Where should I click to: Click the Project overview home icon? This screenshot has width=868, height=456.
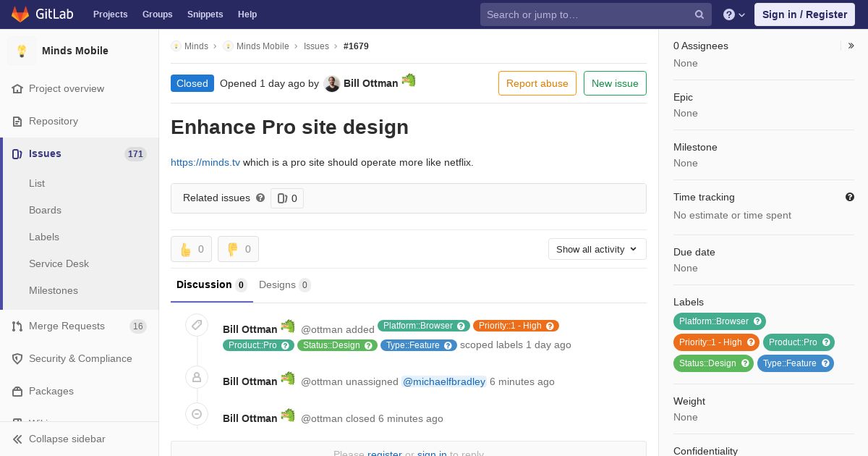[x=17, y=88]
